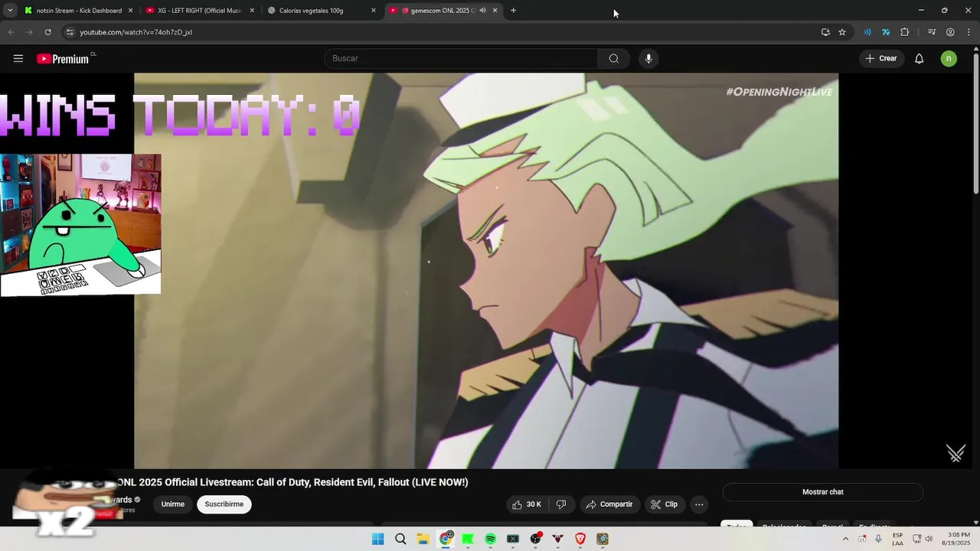This screenshot has width=980, height=551.
Task: Open the tab search dropdown arrow
Action: pyautogui.click(x=10, y=10)
